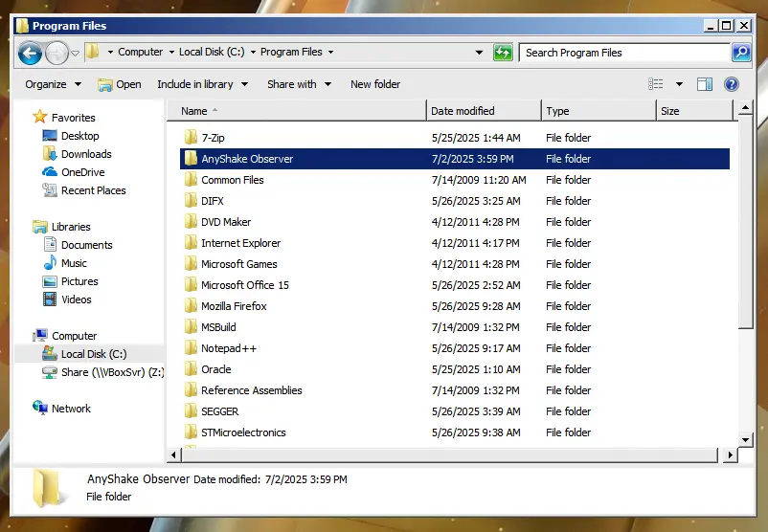Open Music library in navigation pane
The height and width of the screenshot is (532, 768).
click(65, 263)
